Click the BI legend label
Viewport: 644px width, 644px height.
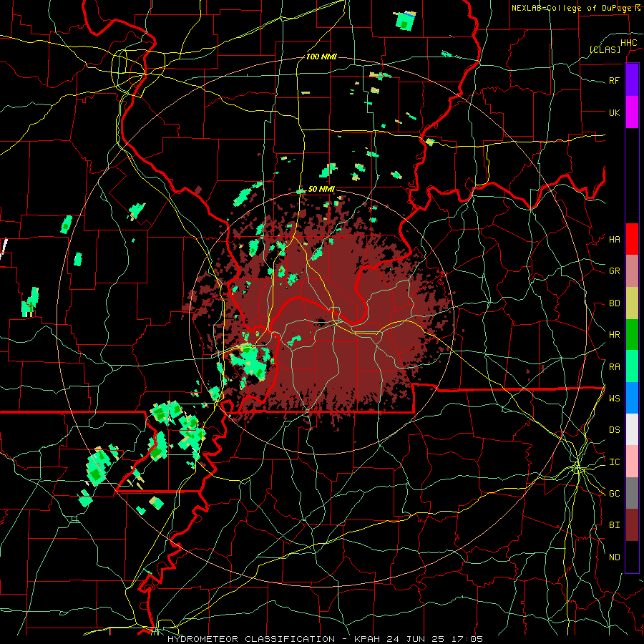[x=615, y=525]
